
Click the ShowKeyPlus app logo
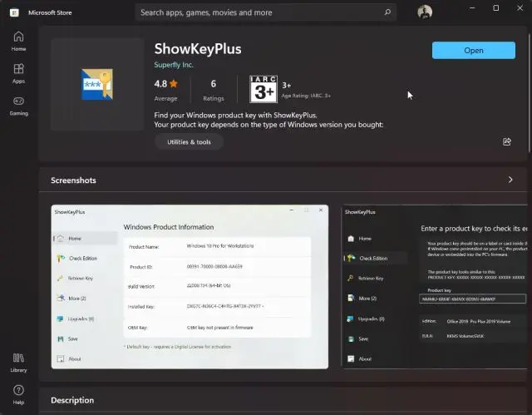(x=97, y=84)
